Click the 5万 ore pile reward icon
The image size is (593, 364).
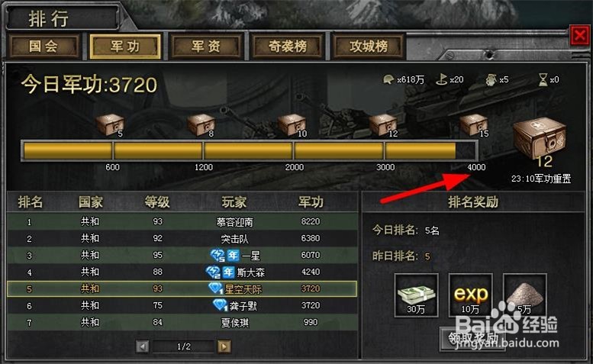pyautogui.click(x=525, y=295)
